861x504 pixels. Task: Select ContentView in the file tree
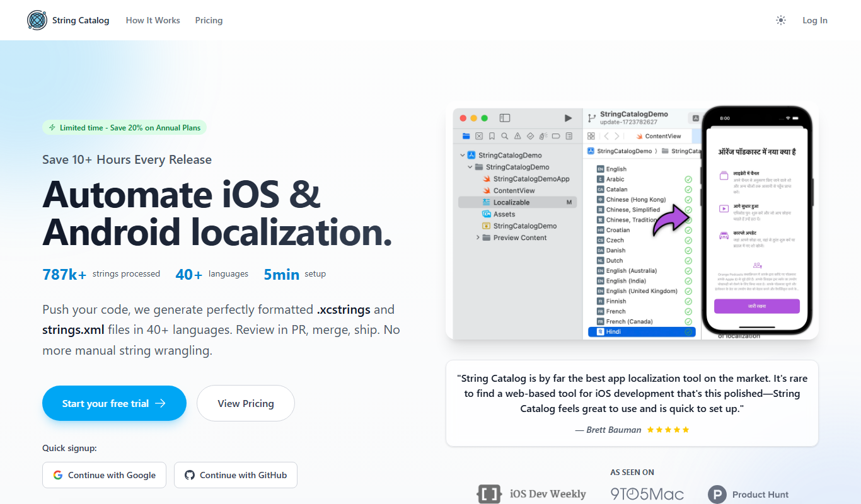coord(508,190)
